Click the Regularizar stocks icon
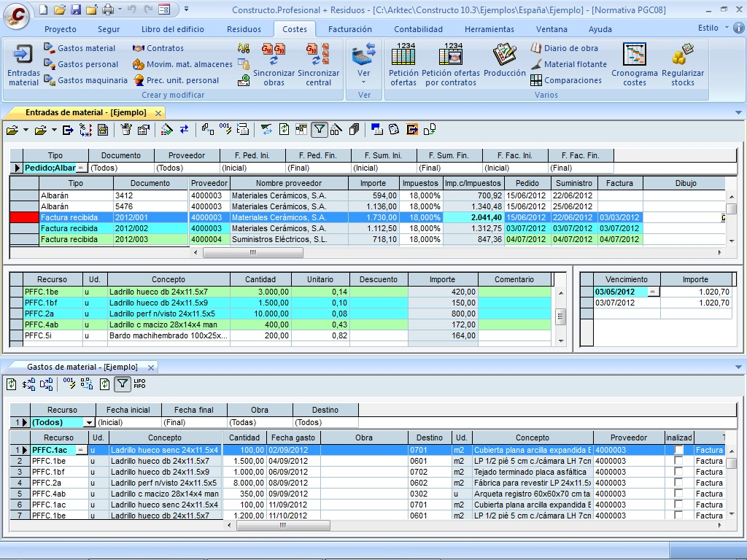The height and width of the screenshot is (560, 747). click(x=683, y=64)
